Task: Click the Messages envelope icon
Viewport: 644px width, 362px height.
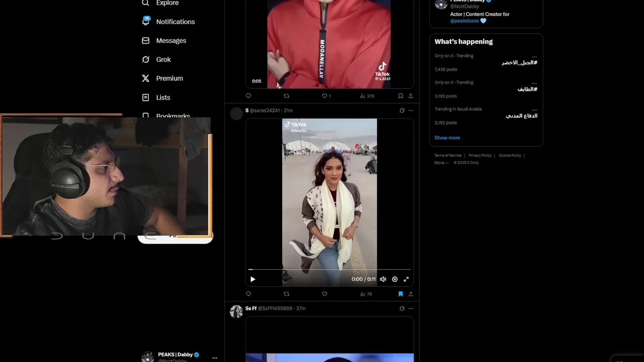Action: point(145,41)
